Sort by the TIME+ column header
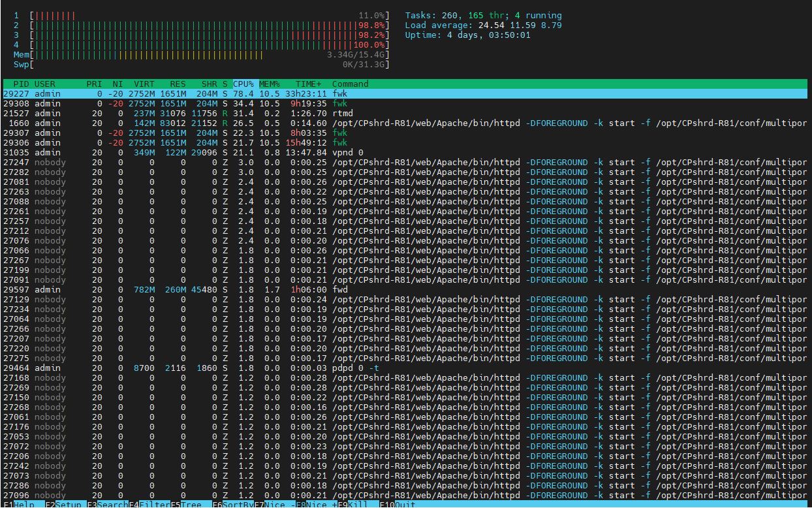The width and height of the screenshot is (812, 508). 309,84
